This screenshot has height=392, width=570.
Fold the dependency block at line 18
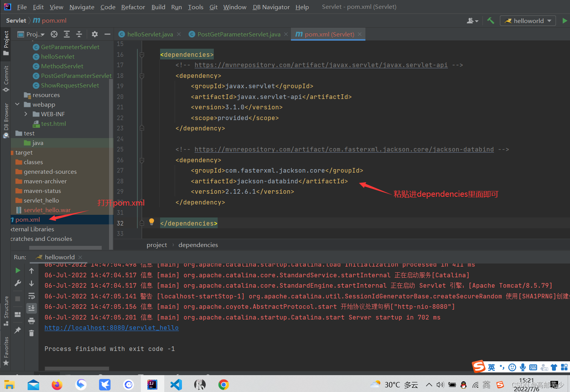coord(142,76)
